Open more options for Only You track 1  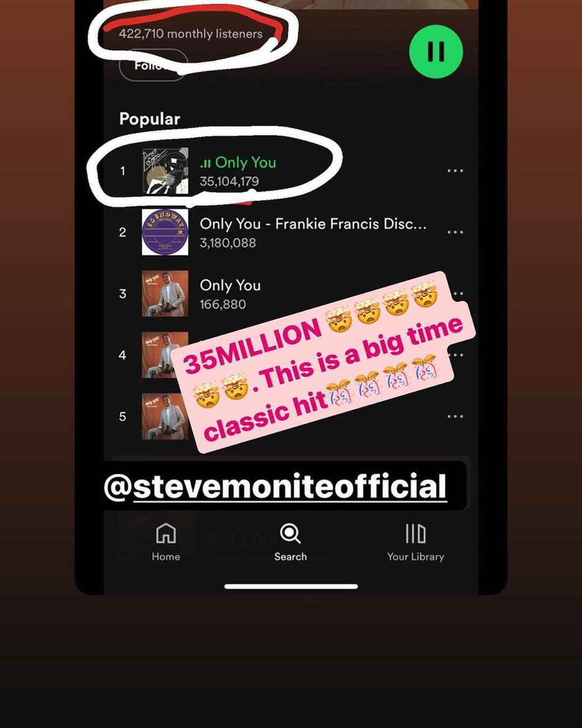455,171
